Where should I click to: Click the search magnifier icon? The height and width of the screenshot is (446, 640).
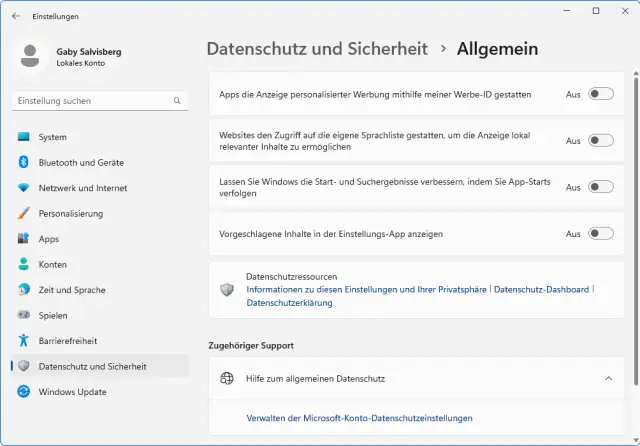click(177, 101)
